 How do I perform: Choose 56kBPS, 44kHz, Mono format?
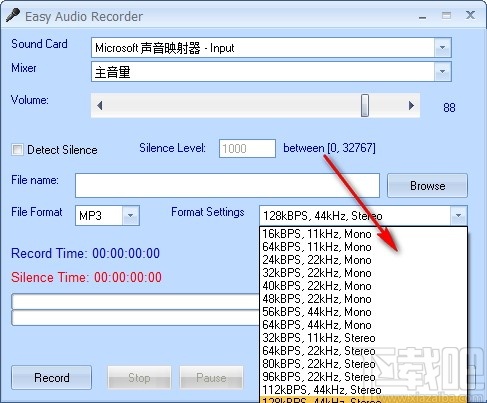tap(364, 312)
